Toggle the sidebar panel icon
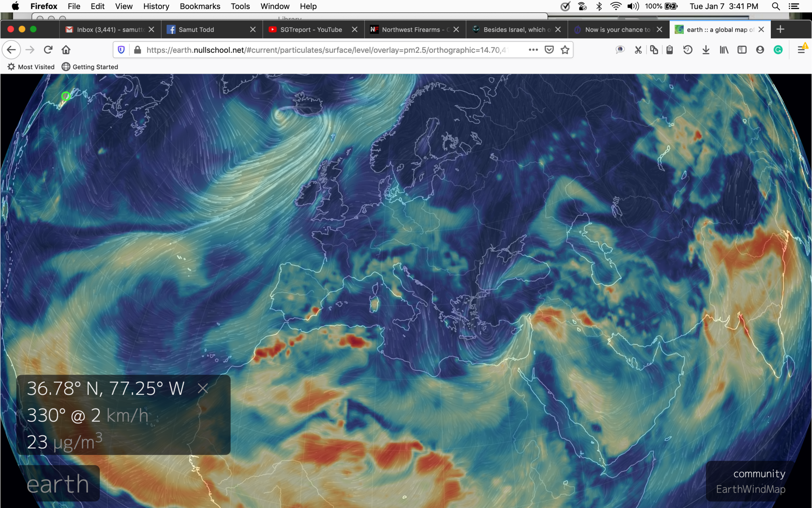This screenshot has width=812, height=508. tap(742, 50)
